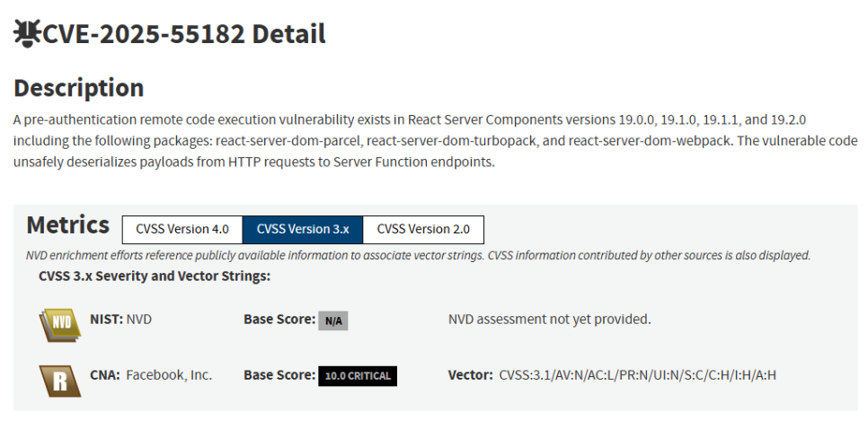Click the "CNA: Facebook, Inc." label

pos(151,374)
